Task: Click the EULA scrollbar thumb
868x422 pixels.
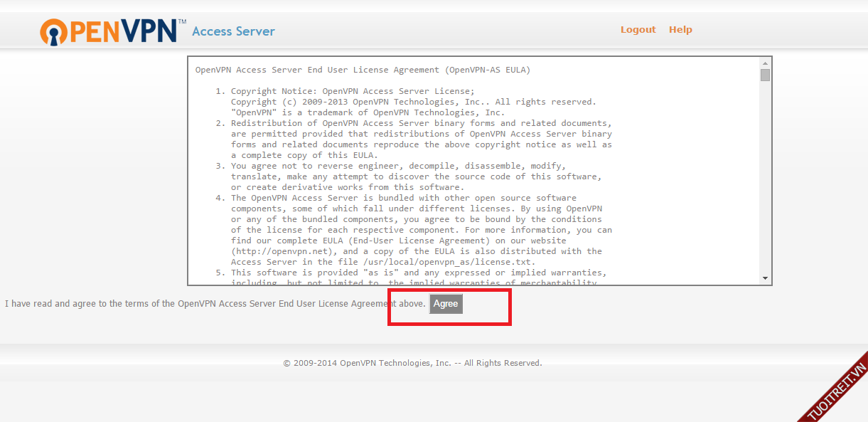Action: (765, 75)
